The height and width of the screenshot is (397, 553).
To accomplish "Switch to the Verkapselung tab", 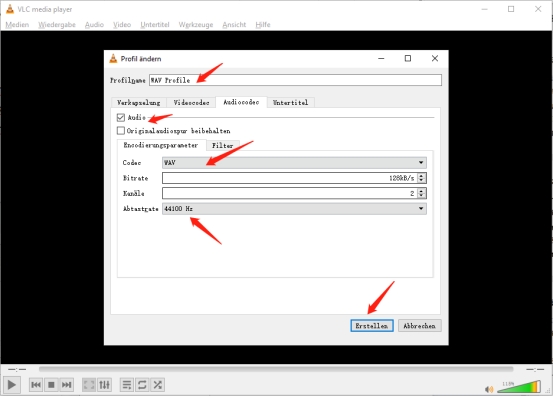I will click(139, 103).
